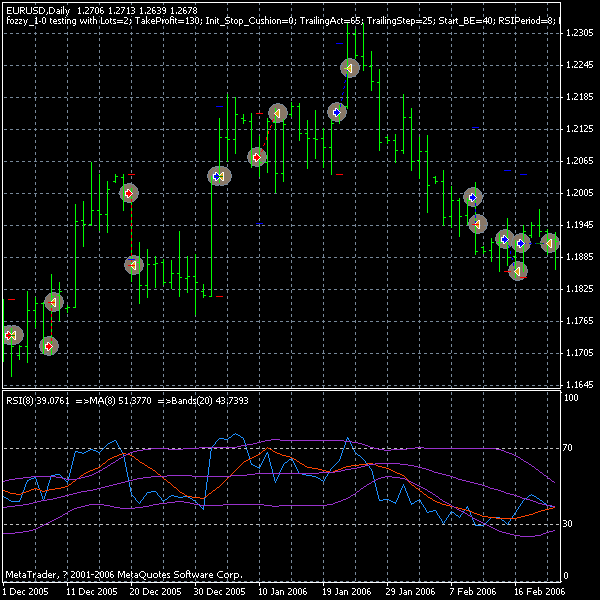Click the 1 Dec 2005 date label
This screenshot has height=600, width=600.
click(x=26, y=592)
